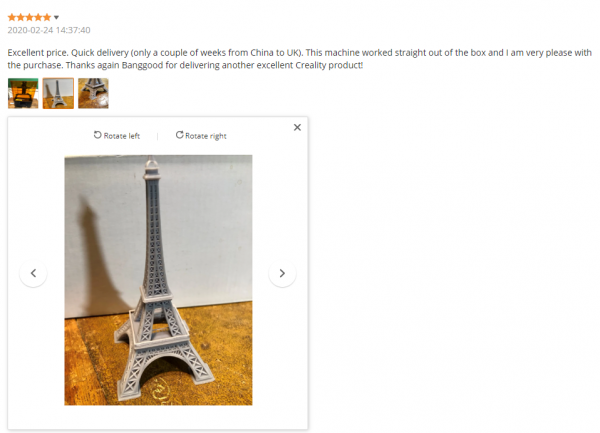Select the first star in the rating

click(12, 17)
